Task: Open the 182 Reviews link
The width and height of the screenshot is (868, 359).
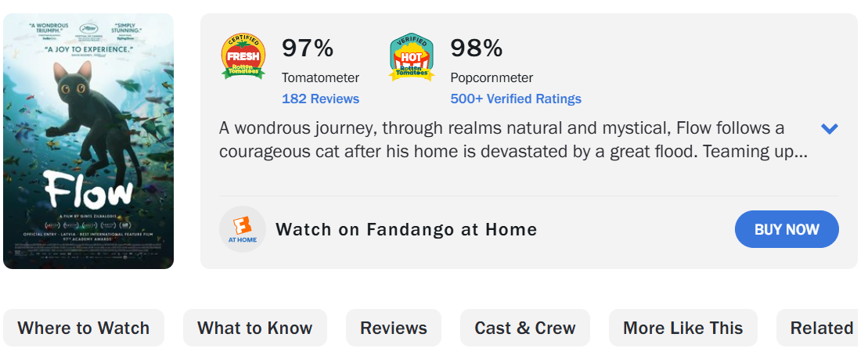Action: coord(320,99)
